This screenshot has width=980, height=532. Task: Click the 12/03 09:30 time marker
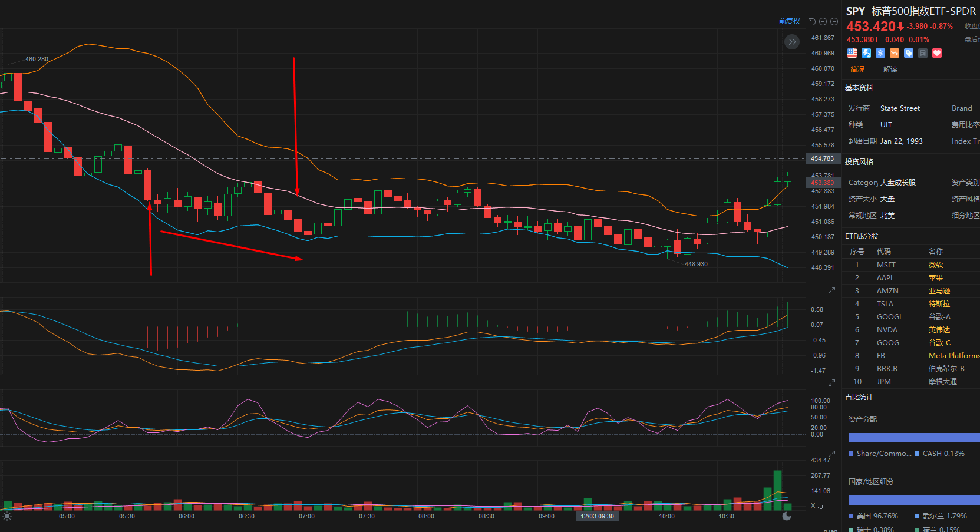[x=598, y=517]
